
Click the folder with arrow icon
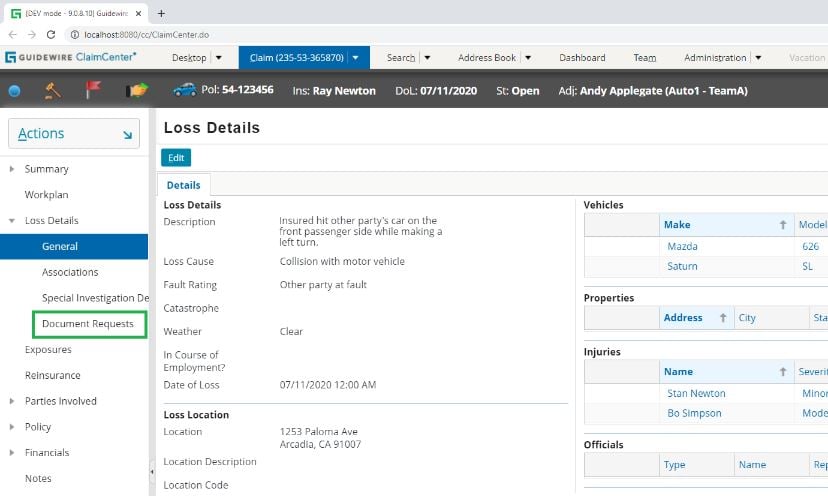(137, 90)
